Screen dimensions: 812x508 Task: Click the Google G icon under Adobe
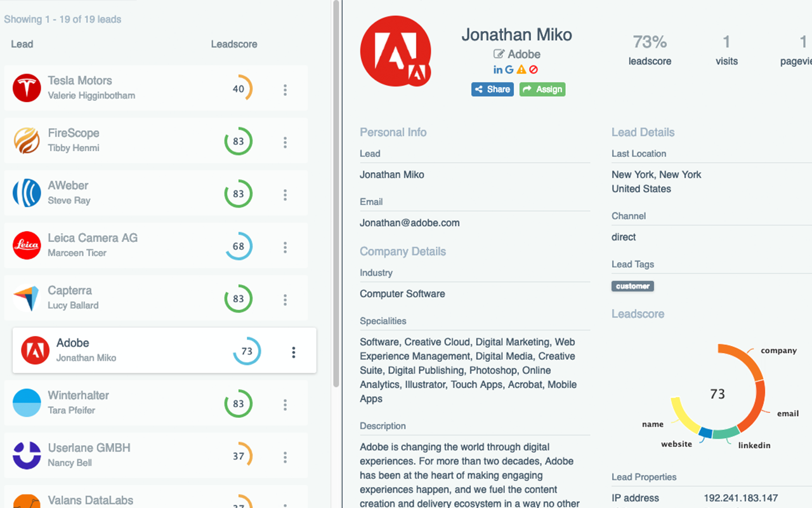click(x=509, y=70)
